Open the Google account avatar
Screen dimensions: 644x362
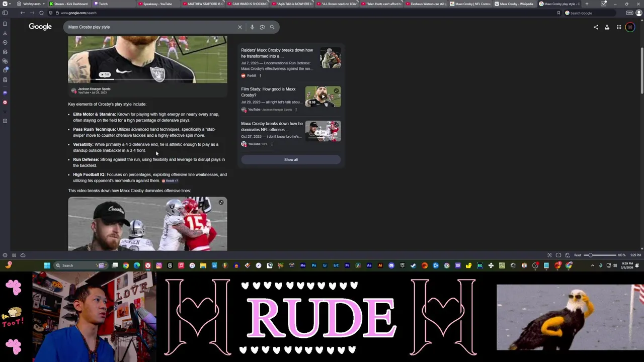[x=630, y=27]
